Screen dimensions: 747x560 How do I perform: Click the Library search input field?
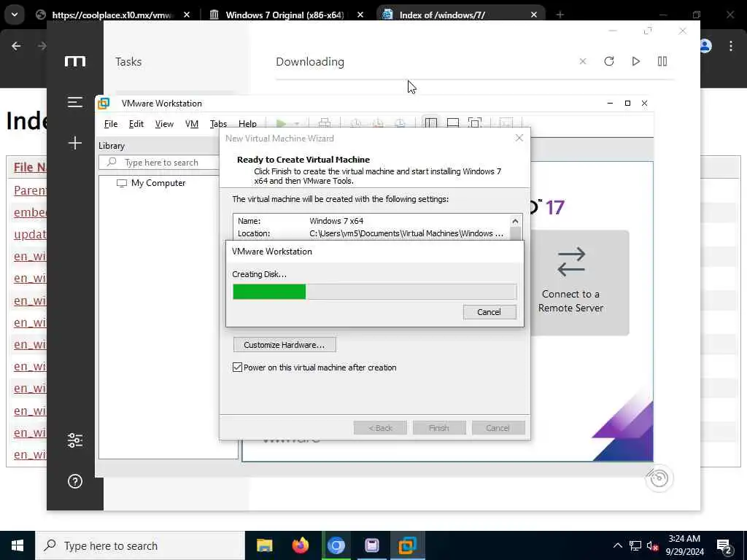pos(160,163)
